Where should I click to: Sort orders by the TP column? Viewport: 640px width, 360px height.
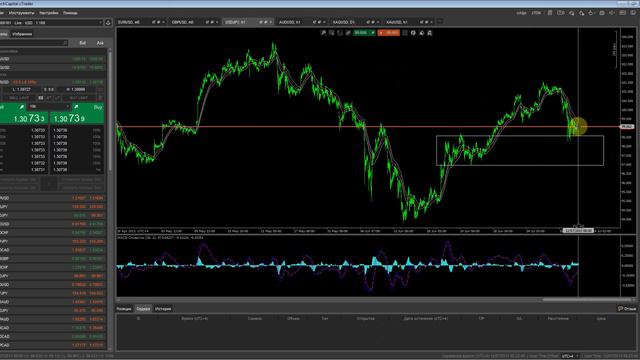(481, 318)
